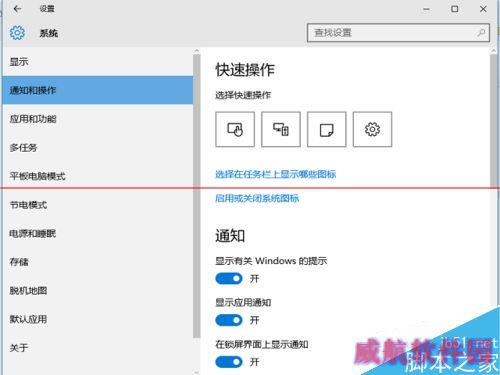The image size is (500, 375).
Task: Click the back arrow in title bar
Action: click(x=17, y=9)
